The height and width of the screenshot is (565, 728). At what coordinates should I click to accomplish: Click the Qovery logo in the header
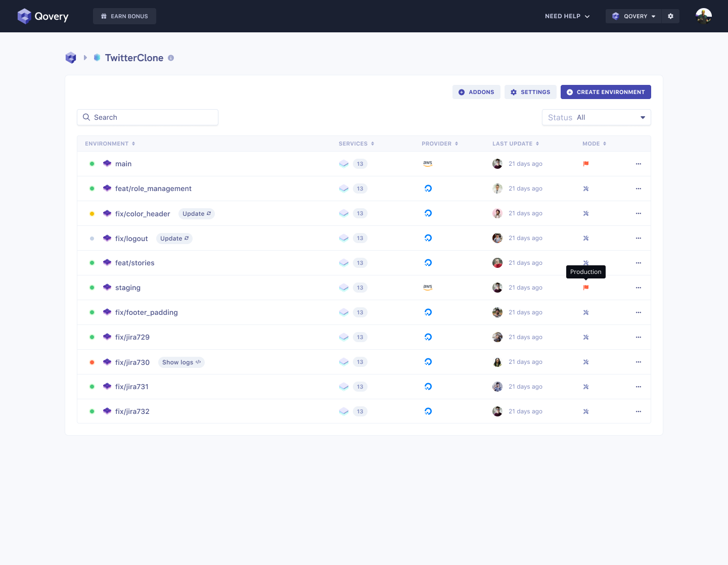[43, 16]
